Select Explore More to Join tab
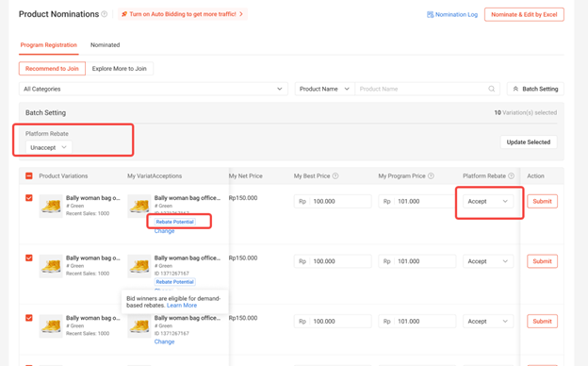Viewport: 588px width, 366px height. pos(120,69)
